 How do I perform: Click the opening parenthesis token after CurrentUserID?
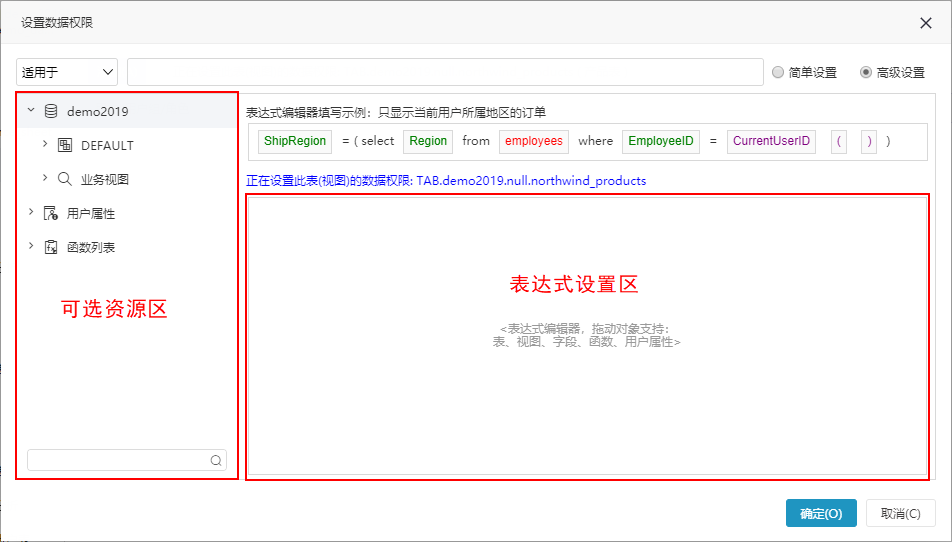[x=839, y=141]
